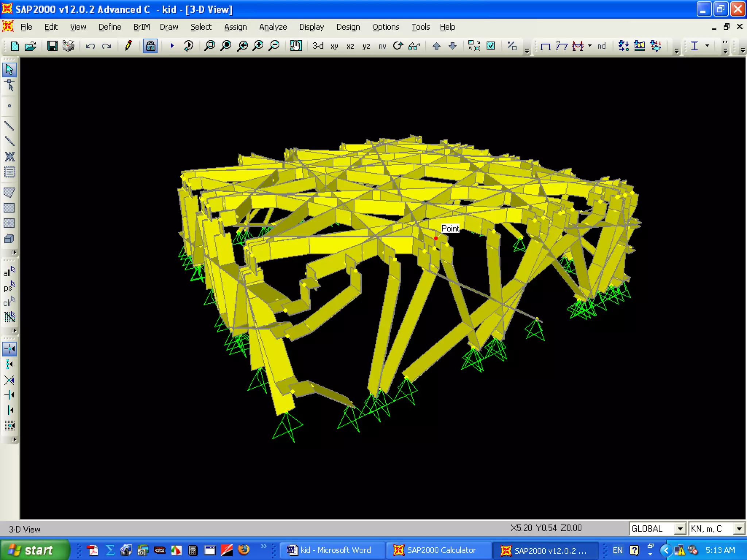This screenshot has height=560, width=747.
Task: Expand the Show Forces/Stresses dropdown arrow
Action: pos(590,46)
